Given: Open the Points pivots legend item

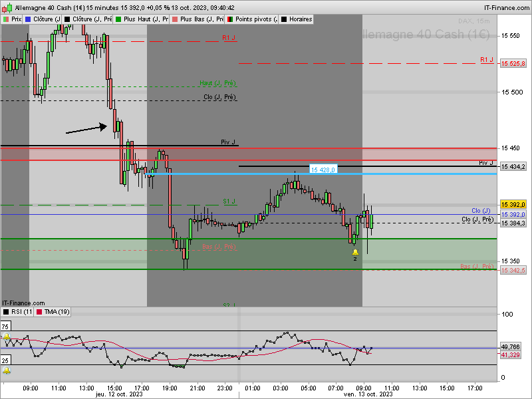Looking at the screenshot, I should (253, 19).
